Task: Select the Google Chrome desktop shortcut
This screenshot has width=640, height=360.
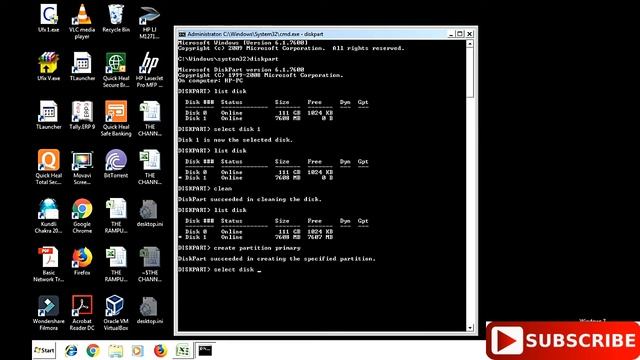Action: click(82, 216)
